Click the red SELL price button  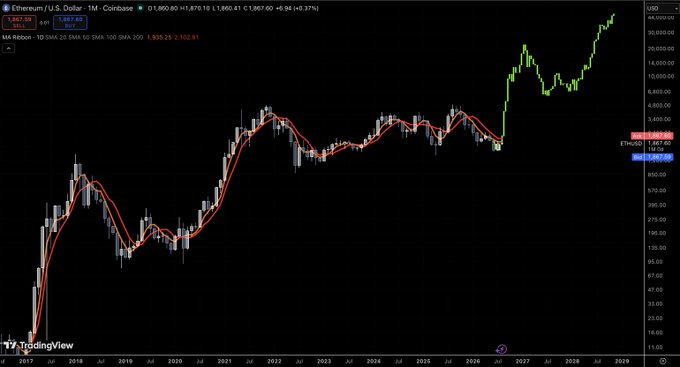click(x=19, y=22)
